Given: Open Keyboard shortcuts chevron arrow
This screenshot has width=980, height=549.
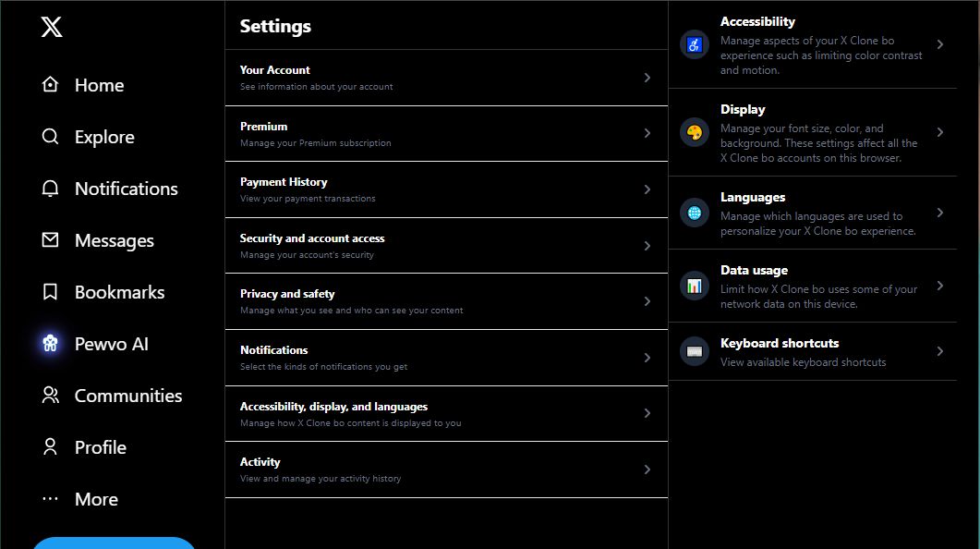Looking at the screenshot, I should click(939, 351).
